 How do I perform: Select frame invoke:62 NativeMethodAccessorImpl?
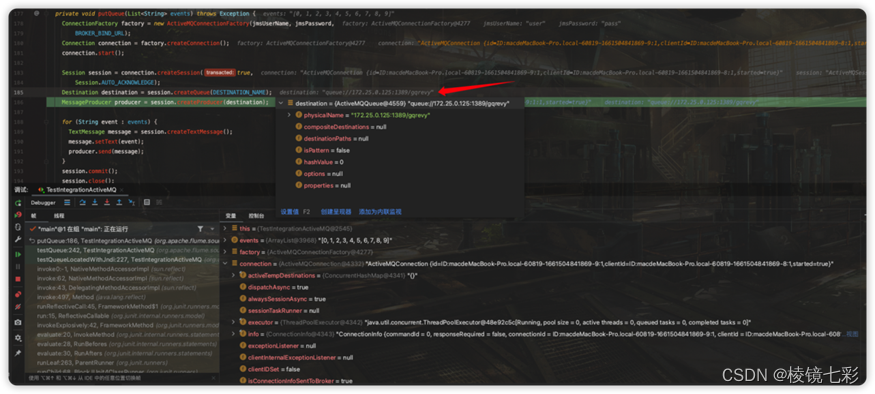(122, 278)
